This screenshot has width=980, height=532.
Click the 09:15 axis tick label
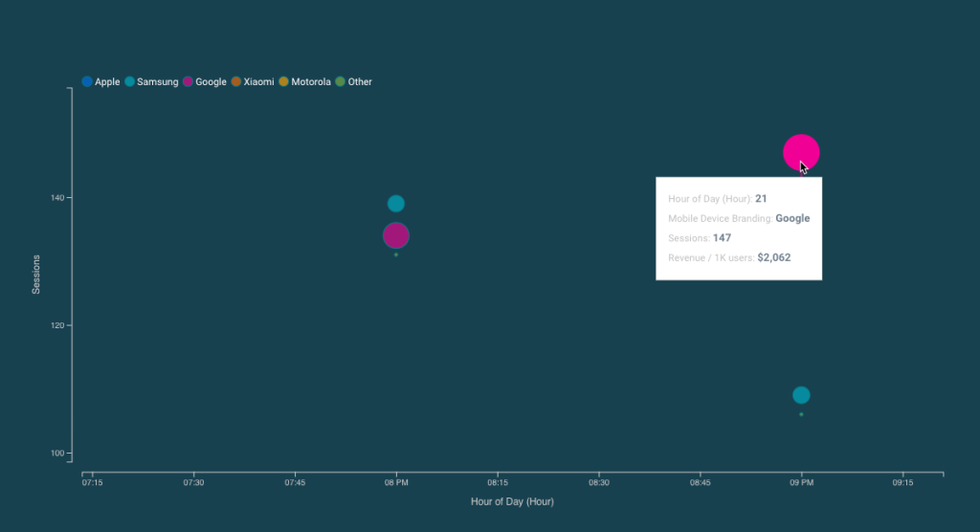pyautogui.click(x=902, y=482)
